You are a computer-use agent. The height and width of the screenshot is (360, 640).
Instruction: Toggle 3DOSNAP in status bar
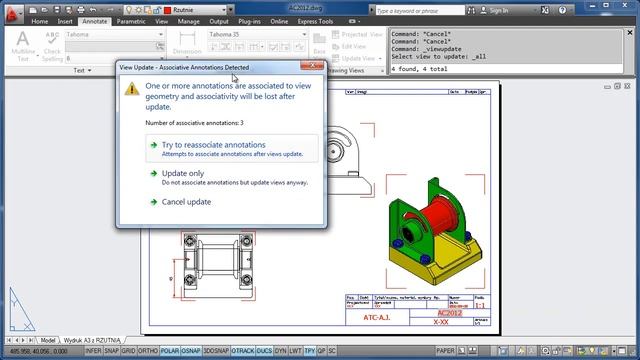point(216,351)
